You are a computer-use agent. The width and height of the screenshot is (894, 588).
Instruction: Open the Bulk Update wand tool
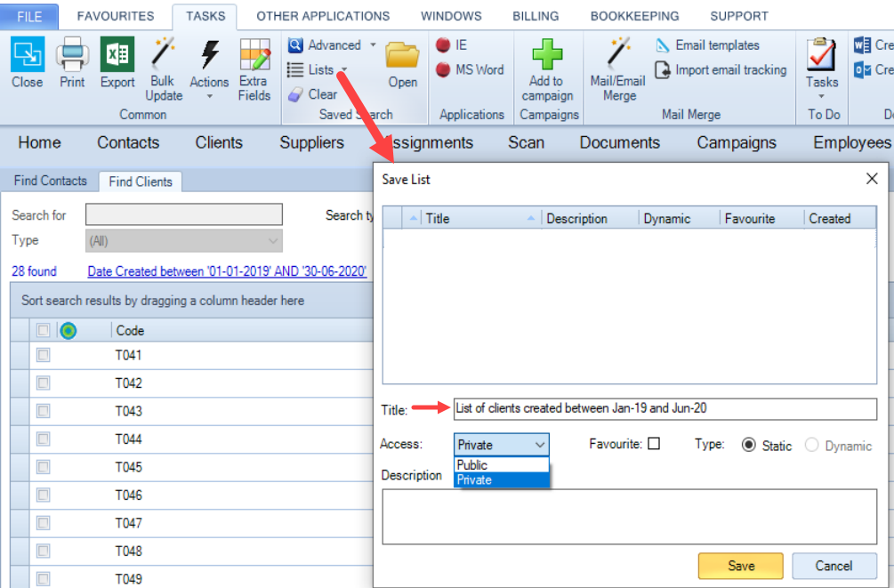pos(163,55)
